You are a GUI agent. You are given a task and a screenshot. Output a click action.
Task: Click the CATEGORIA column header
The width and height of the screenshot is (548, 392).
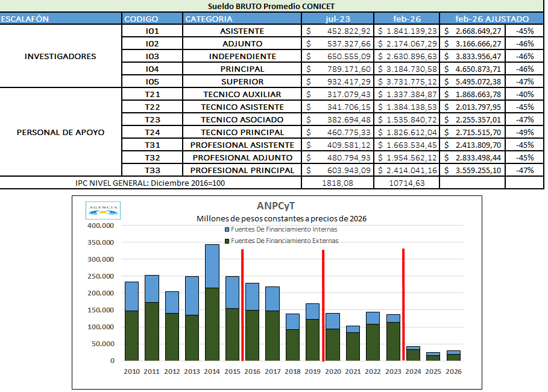[x=242, y=19]
